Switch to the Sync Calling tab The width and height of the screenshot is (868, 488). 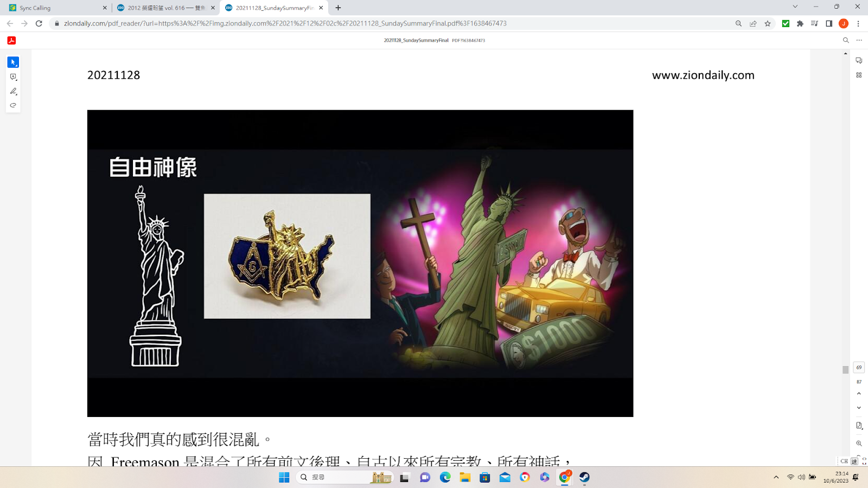click(58, 8)
